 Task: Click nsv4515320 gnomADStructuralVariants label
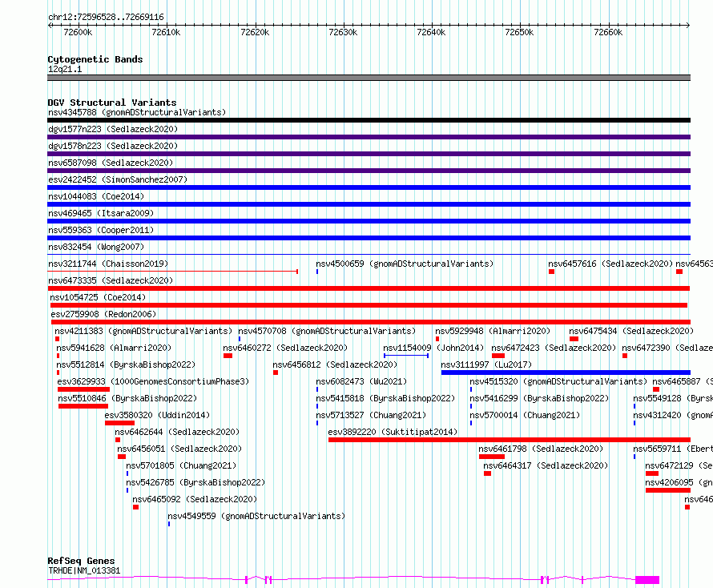pos(558,381)
